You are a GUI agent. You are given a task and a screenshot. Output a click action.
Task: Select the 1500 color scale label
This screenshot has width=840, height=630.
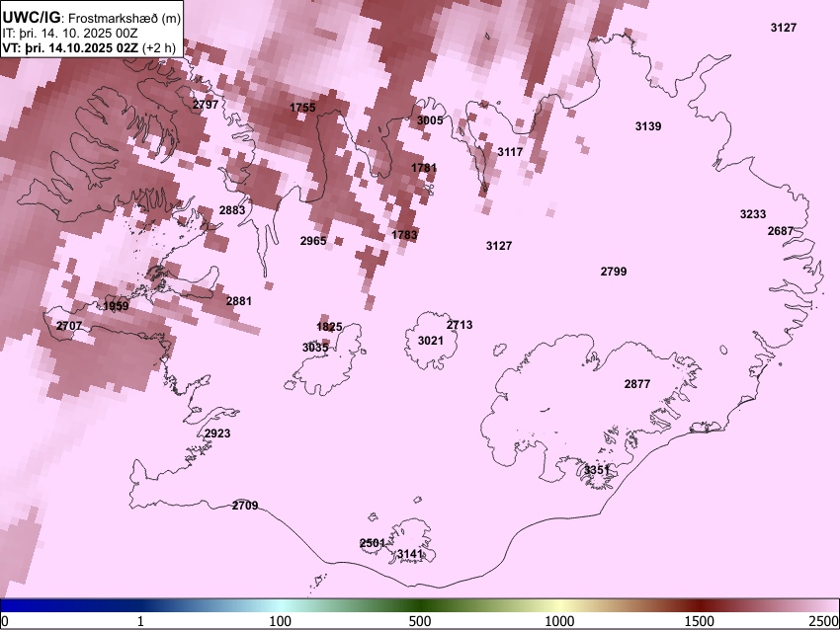pos(700,621)
